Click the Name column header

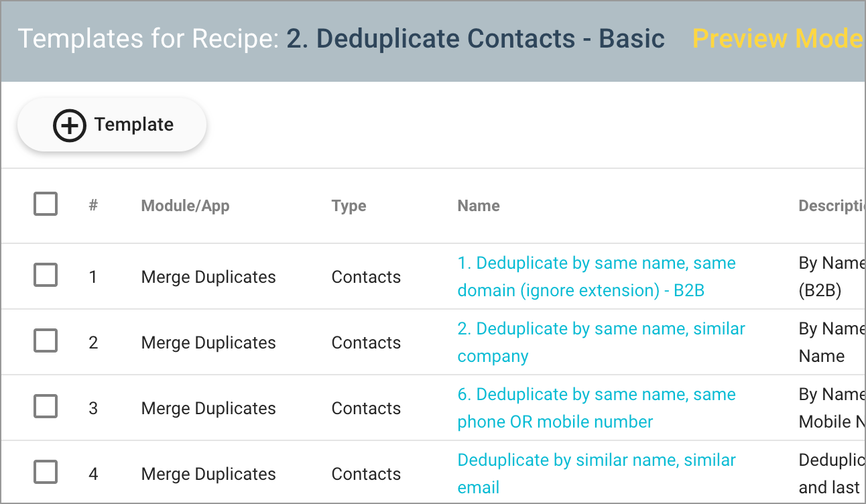coord(478,206)
